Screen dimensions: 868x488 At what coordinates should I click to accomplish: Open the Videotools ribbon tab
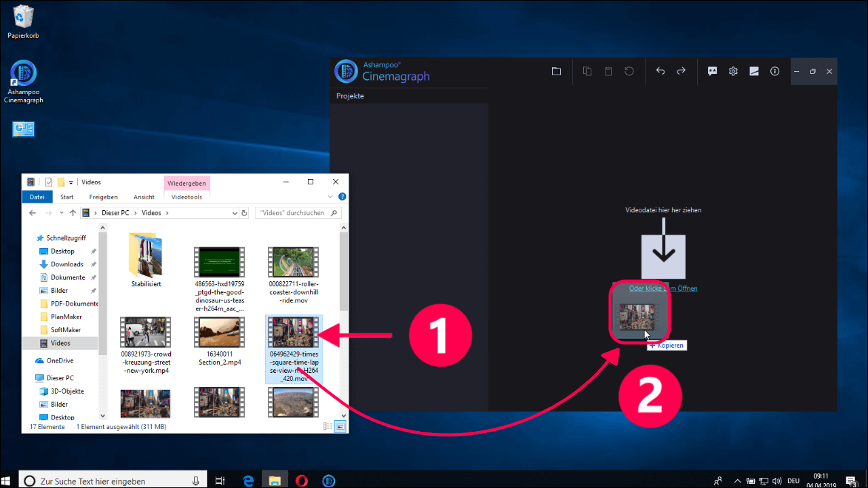187,197
